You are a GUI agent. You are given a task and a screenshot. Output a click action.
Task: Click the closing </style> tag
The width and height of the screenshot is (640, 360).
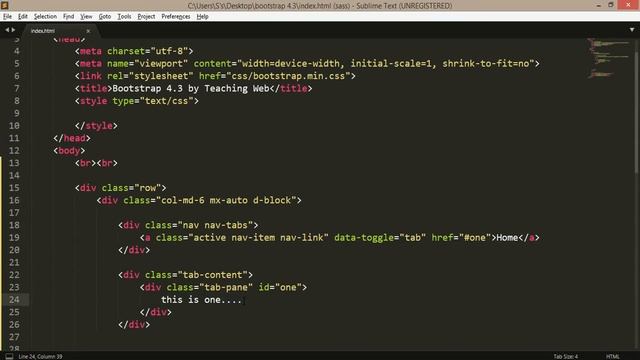click(x=96, y=126)
